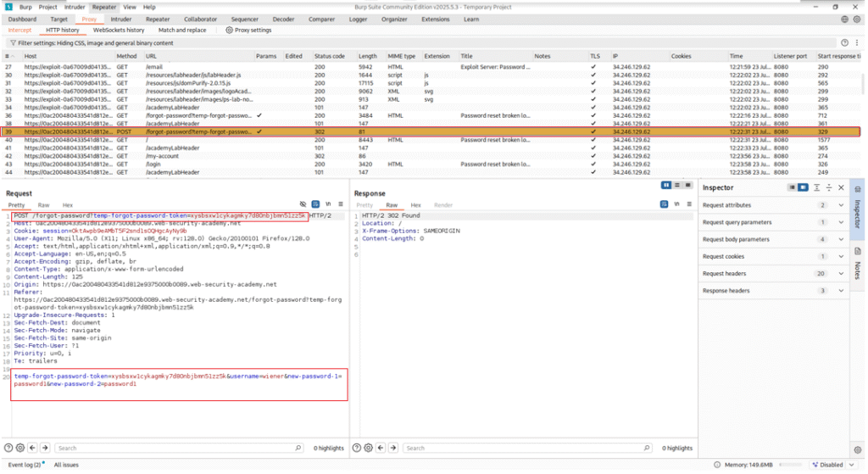Viewport: 868px width, 474px height.
Task: Open All issues in status bar
Action: click(x=66, y=465)
